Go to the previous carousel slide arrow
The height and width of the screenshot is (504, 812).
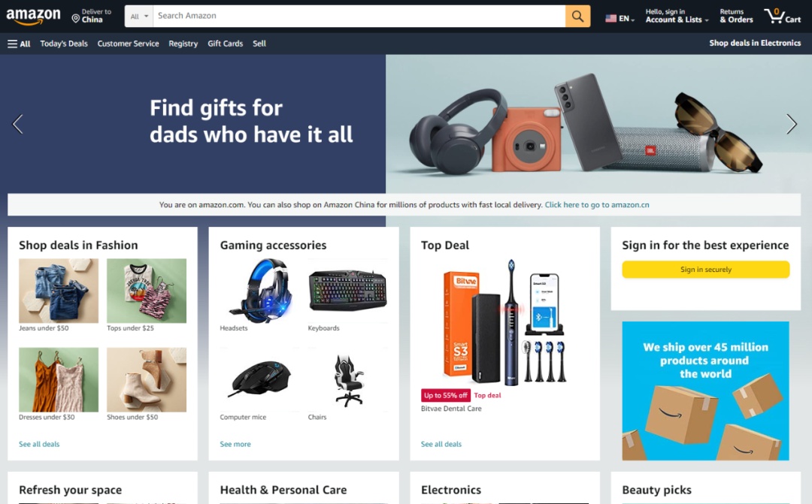point(17,124)
